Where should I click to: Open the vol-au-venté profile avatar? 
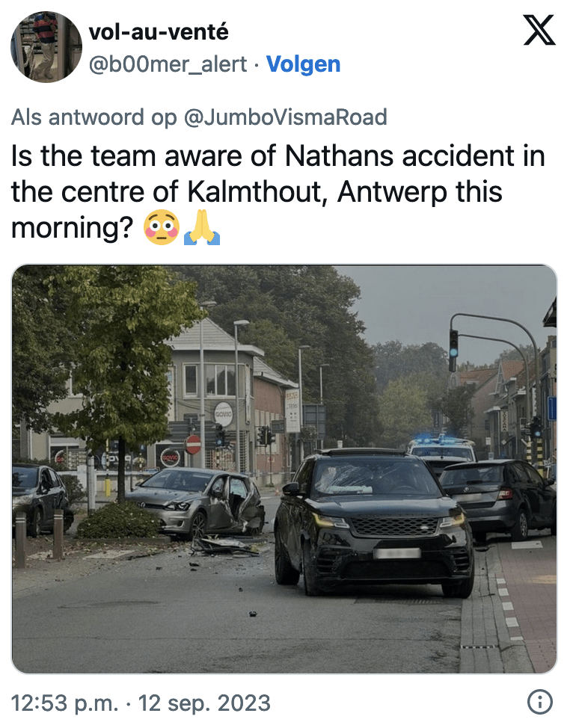tap(46, 47)
